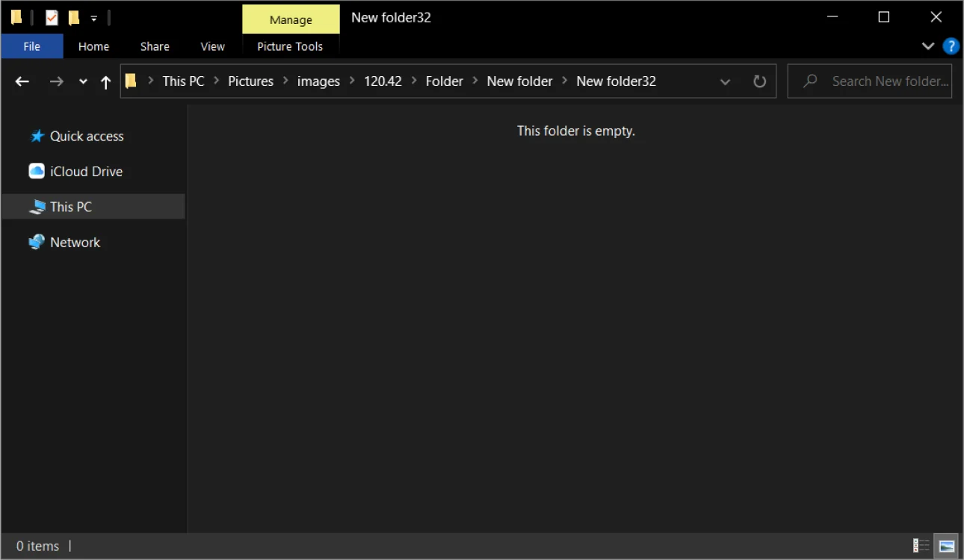Switch to Large icons view in status bar

click(946, 546)
